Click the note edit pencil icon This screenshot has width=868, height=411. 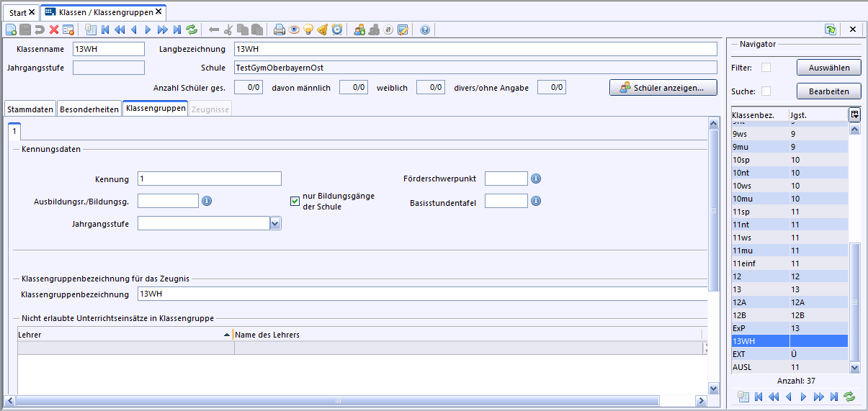pyautogui.click(x=403, y=30)
